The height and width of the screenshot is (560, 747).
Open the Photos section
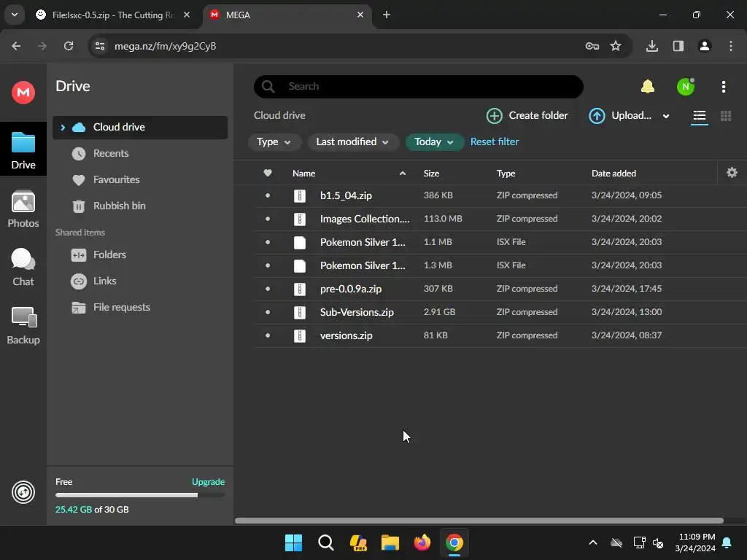[23, 209]
